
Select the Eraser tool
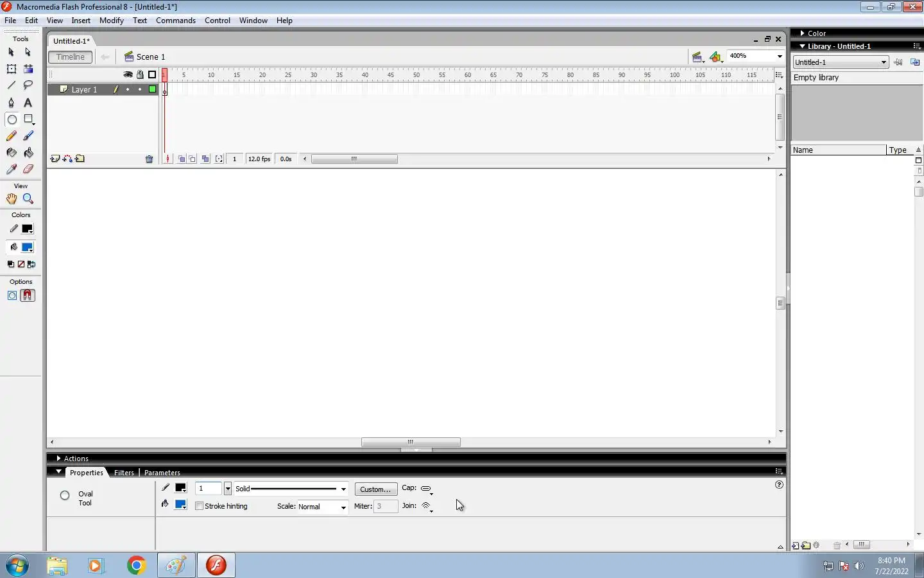click(28, 170)
